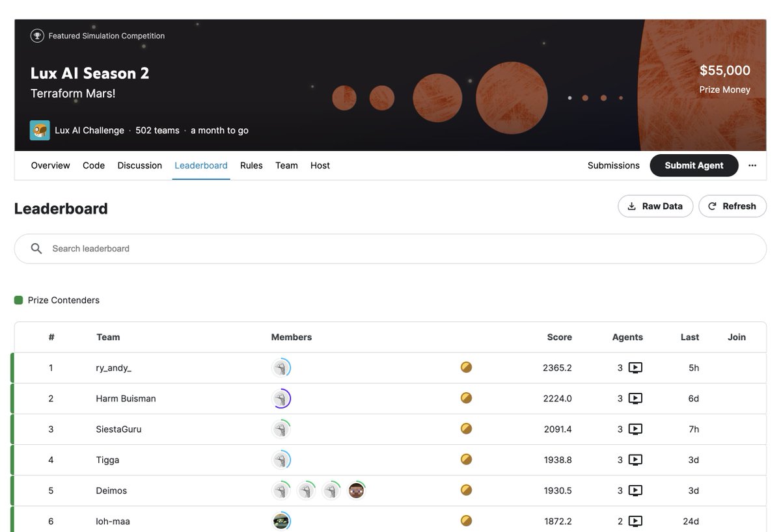
Task: Watch SiestaGuru agent episodes via play icon
Action: click(635, 429)
